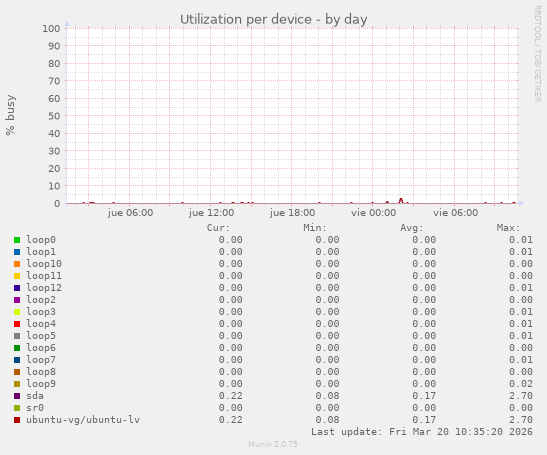The width and height of the screenshot is (547, 455).
Task: Click the orange loop10 legend color swatch
Action: [17, 264]
